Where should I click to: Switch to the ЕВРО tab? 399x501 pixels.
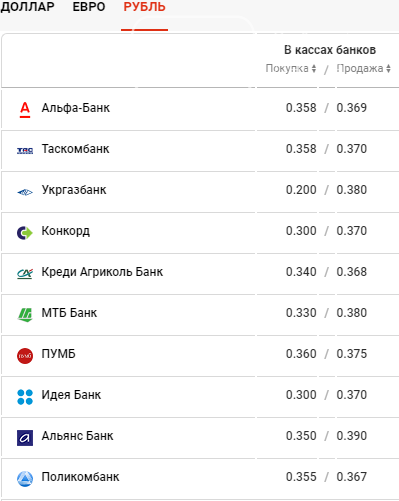coord(89,7)
